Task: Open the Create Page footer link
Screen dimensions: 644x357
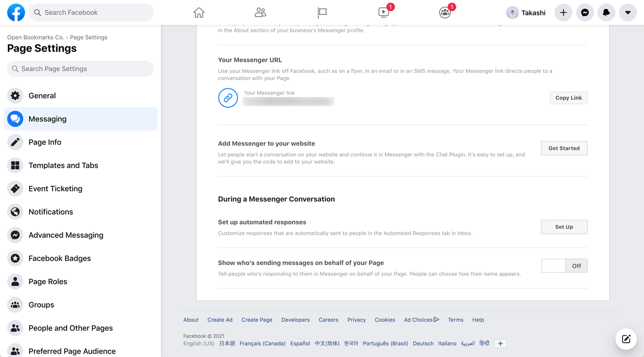Action: (257, 320)
